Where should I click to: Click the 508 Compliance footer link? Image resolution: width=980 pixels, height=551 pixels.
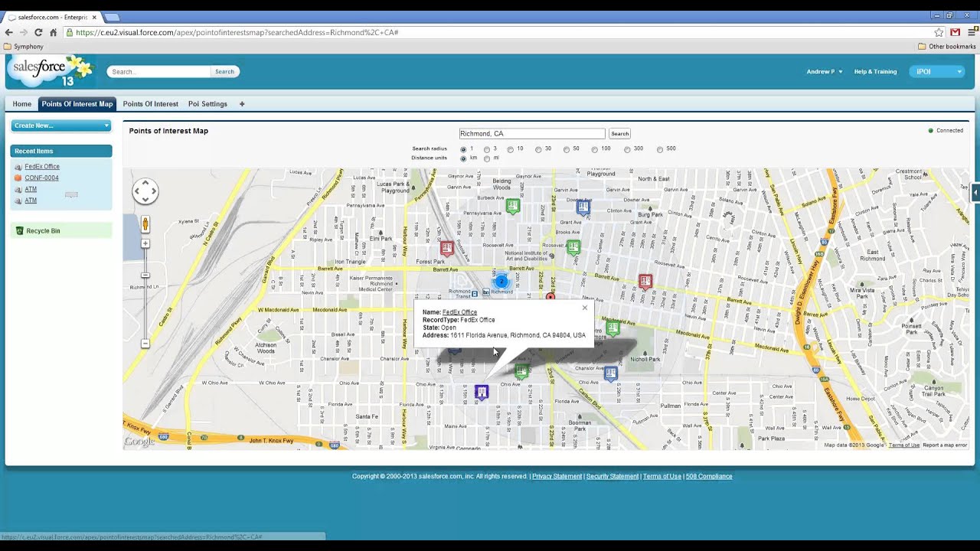pyautogui.click(x=709, y=476)
